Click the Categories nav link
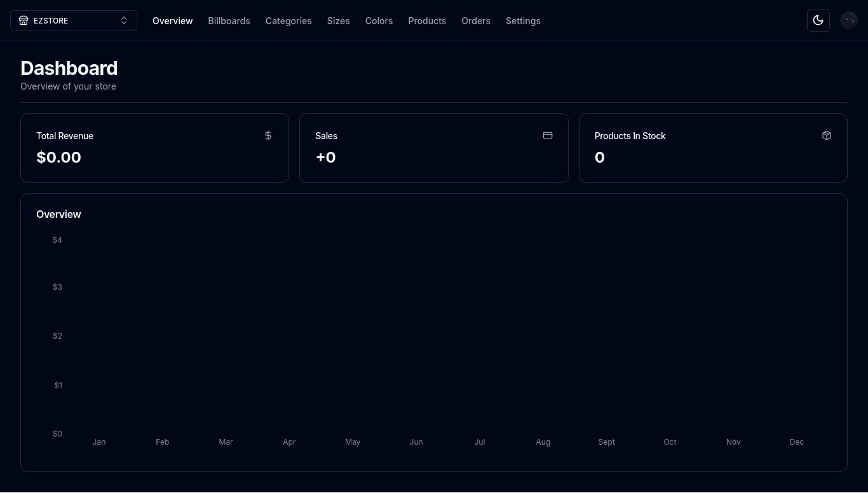This screenshot has width=868, height=493. coord(288,21)
